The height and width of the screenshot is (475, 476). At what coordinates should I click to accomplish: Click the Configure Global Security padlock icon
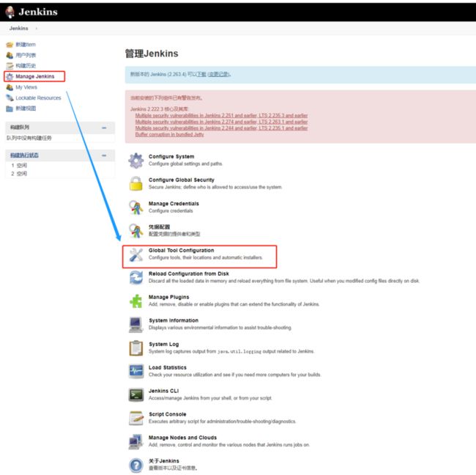point(136,184)
